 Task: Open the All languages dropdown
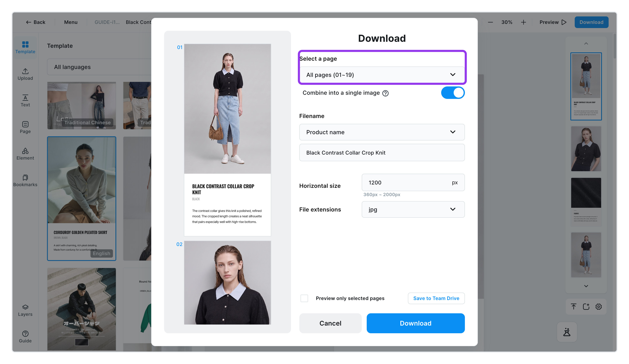tap(100, 67)
